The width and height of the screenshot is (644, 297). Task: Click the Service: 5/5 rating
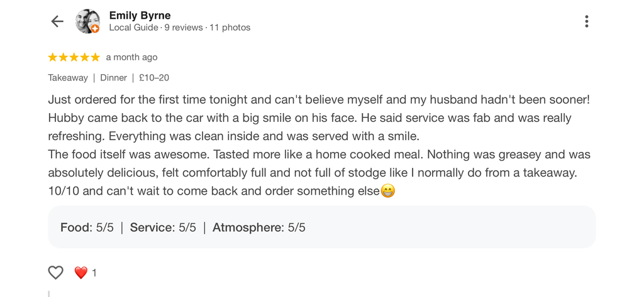click(163, 227)
